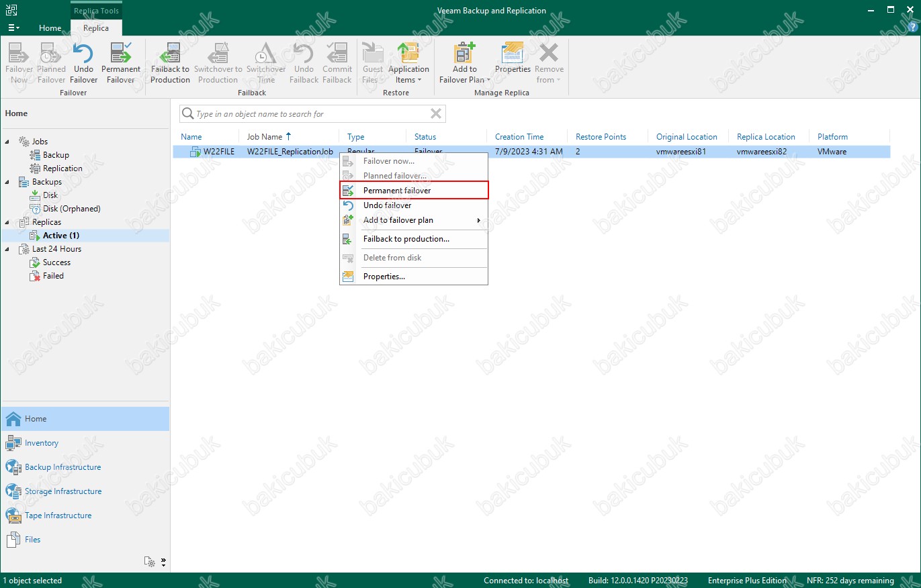Viewport: 921px width, 588px height.
Task: Select the W22FILE replica row
Action: point(531,152)
